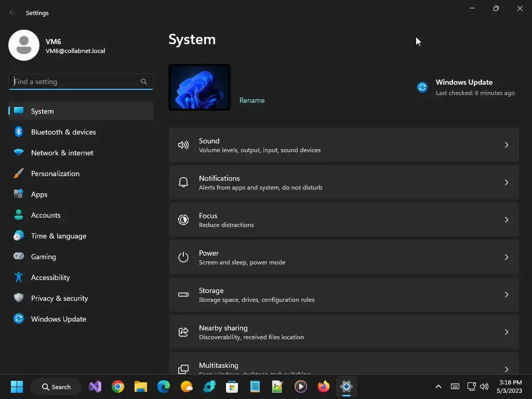The image size is (532, 399).
Task: Click the Windows Update sync icon at top
Action: pos(422,87)
